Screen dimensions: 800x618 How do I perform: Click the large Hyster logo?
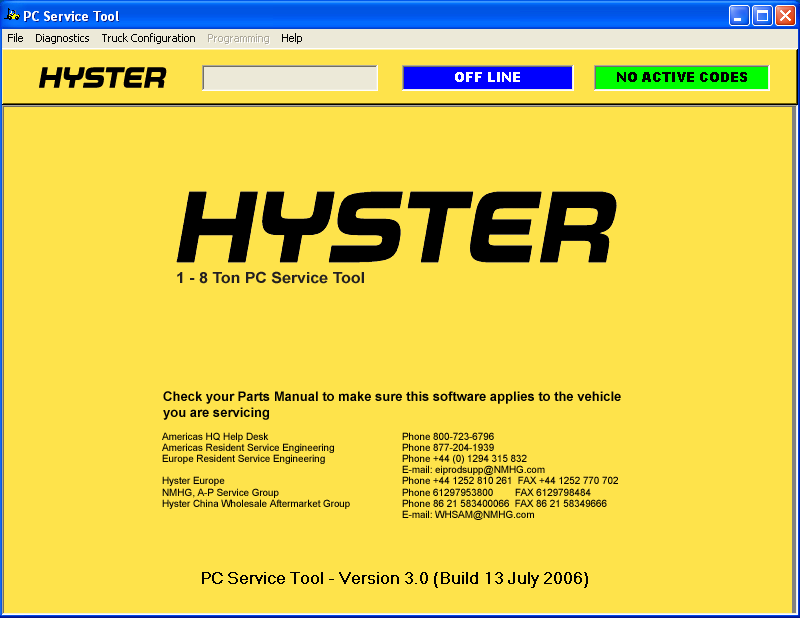pyautogui.click(x=396, y=227)
